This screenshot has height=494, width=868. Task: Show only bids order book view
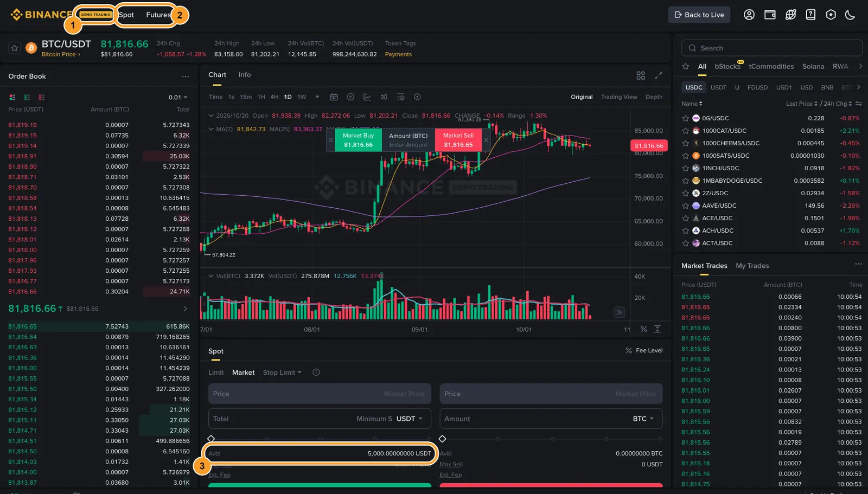tap(27, 98)
